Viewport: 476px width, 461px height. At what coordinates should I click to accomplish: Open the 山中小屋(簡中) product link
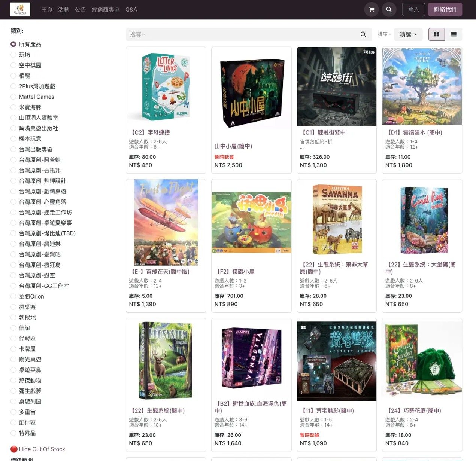point(233,146)
